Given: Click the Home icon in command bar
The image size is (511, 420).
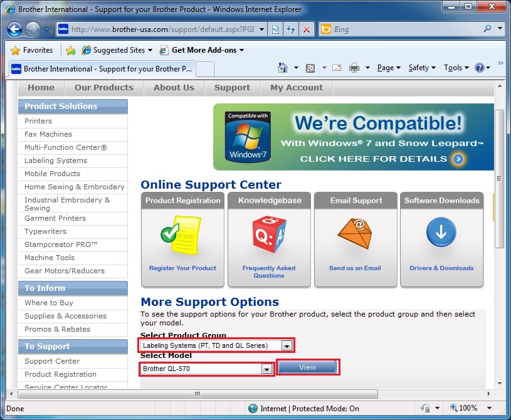Looking at the screenshot, I should click(283, 68).
